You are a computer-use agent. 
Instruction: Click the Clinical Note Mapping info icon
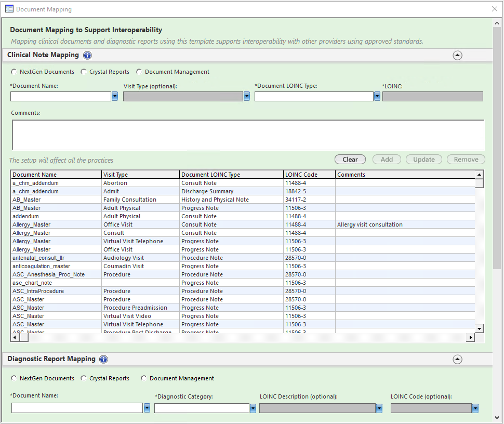pyautogui.click(x=87, y=55)
